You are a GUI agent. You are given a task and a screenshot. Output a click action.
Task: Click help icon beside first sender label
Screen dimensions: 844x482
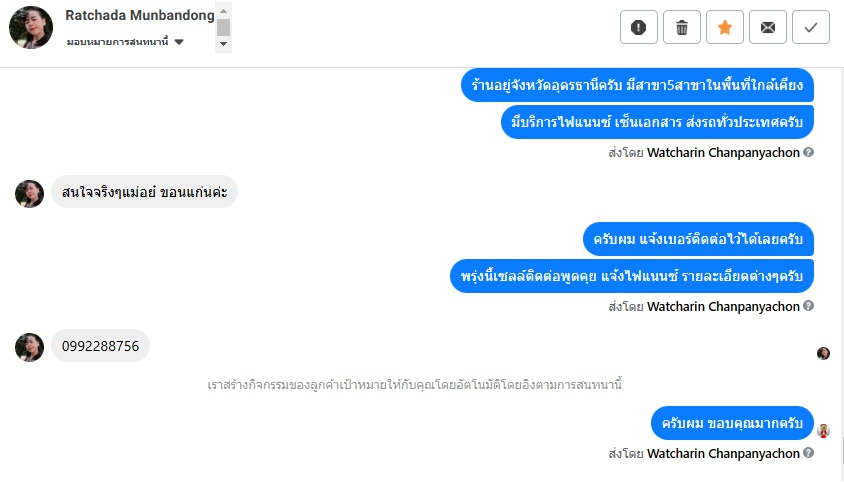pyautogui.click(x=808, y=153)
